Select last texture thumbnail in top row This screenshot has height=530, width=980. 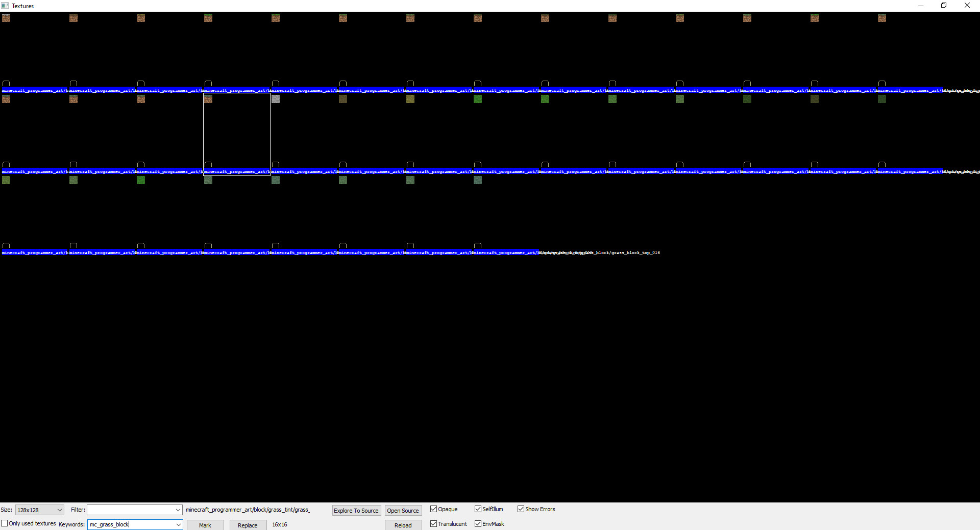[x=881, y=18]
